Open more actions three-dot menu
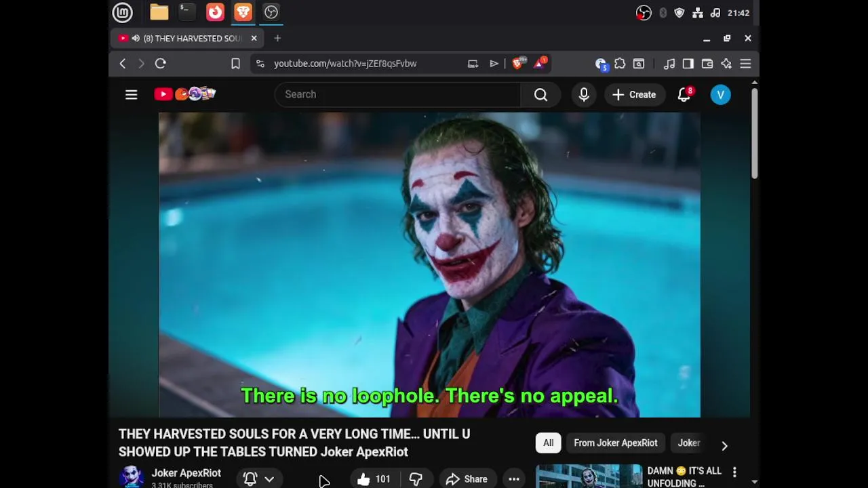The width and height of the screenshot is (868, 488). click(x=514, y=479)
